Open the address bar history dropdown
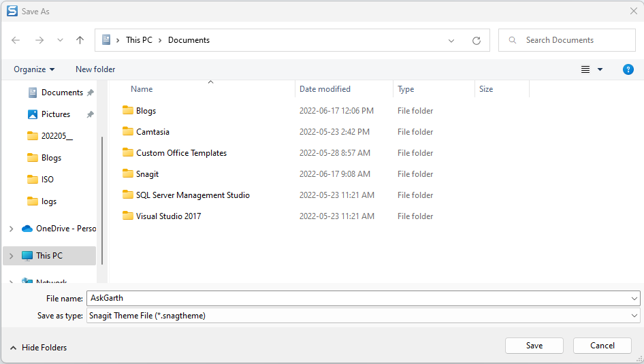644x364 pixels. pos(451,41)
